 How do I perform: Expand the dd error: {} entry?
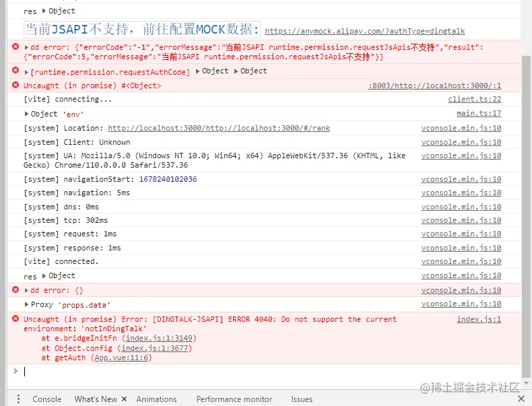[26, 290]
